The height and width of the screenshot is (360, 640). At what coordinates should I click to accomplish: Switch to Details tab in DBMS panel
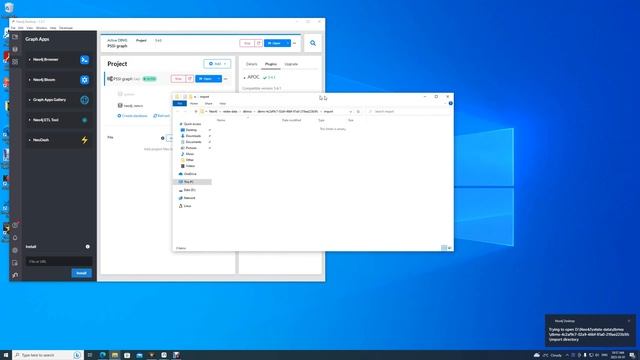pyautogui.click(x=251, y=64)
